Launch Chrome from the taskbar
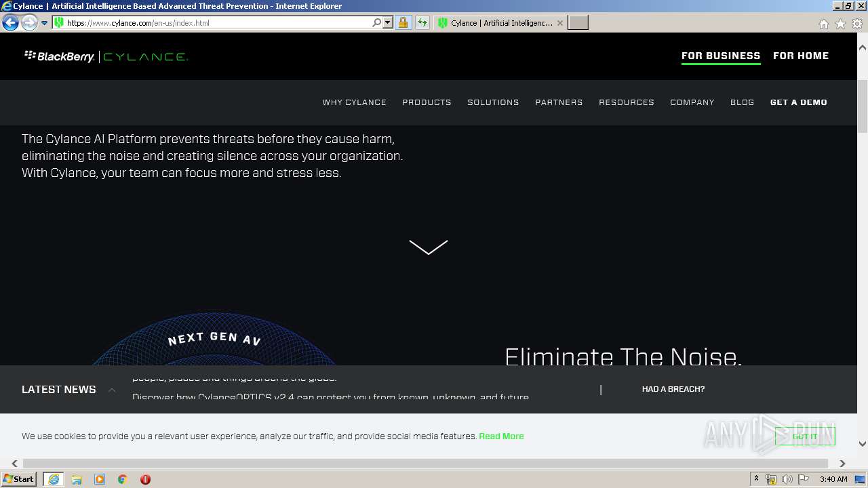Viewport: 868px width, 488px height. [x=123, y=479]
